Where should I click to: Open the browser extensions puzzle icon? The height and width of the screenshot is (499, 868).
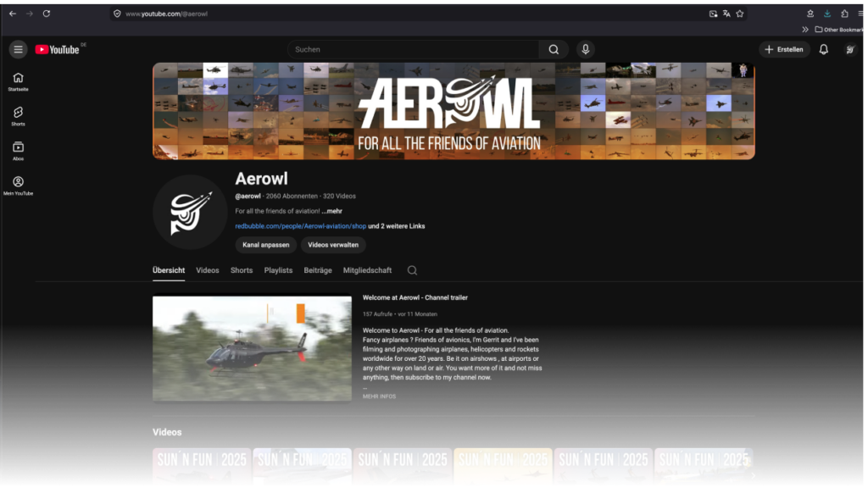[x=844, y=14]
